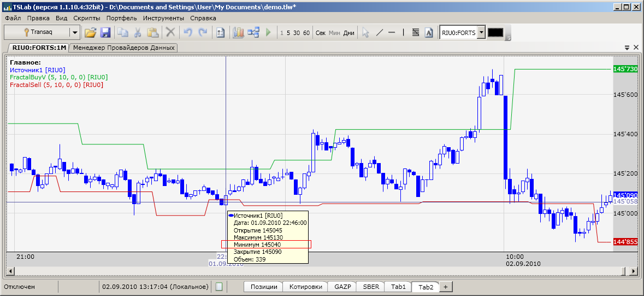The width and height of the screenshot is (644, 296).
Task: Add a new tab with plus button
Action: [x=446, y=287]
